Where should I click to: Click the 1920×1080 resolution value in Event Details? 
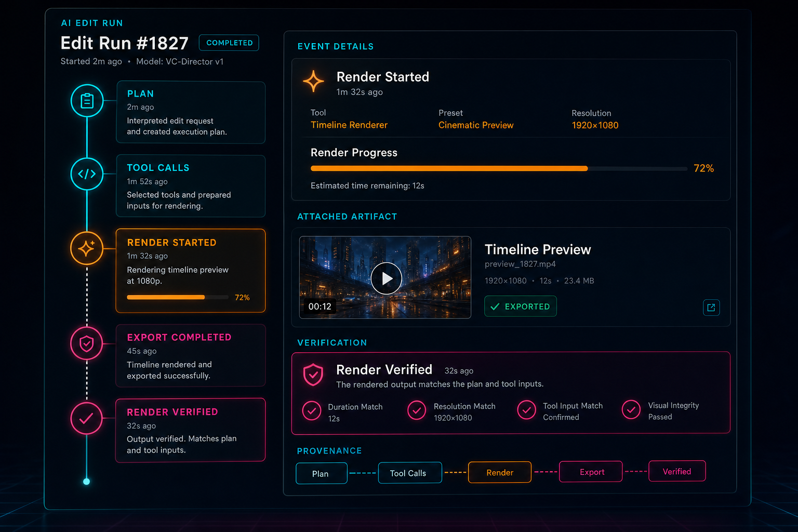pyautogui.click(x=595, y=125)
